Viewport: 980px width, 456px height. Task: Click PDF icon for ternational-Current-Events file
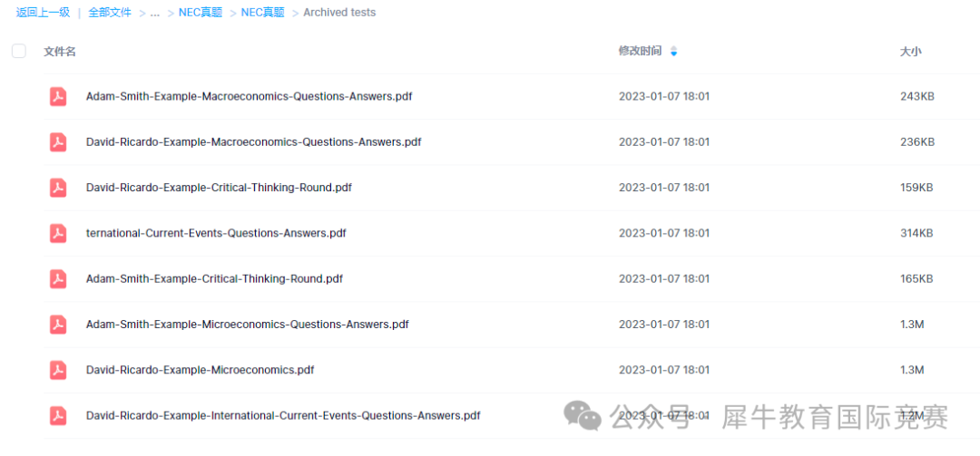click(58, 233)
